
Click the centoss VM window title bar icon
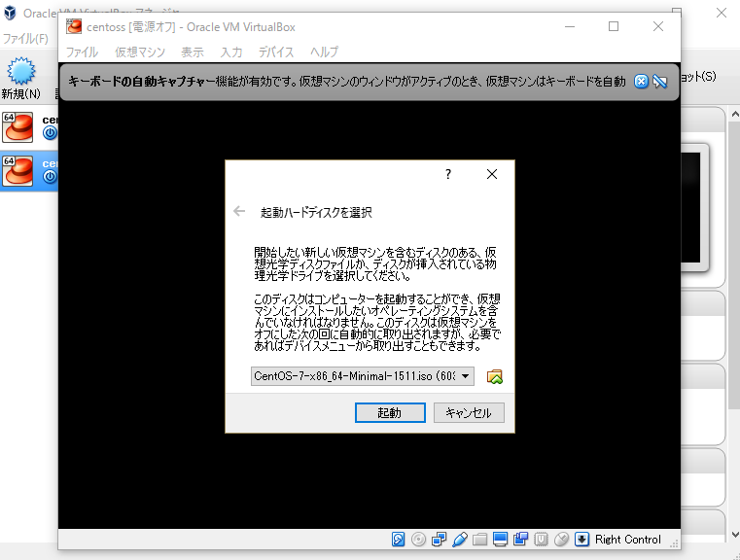point(74,26)
